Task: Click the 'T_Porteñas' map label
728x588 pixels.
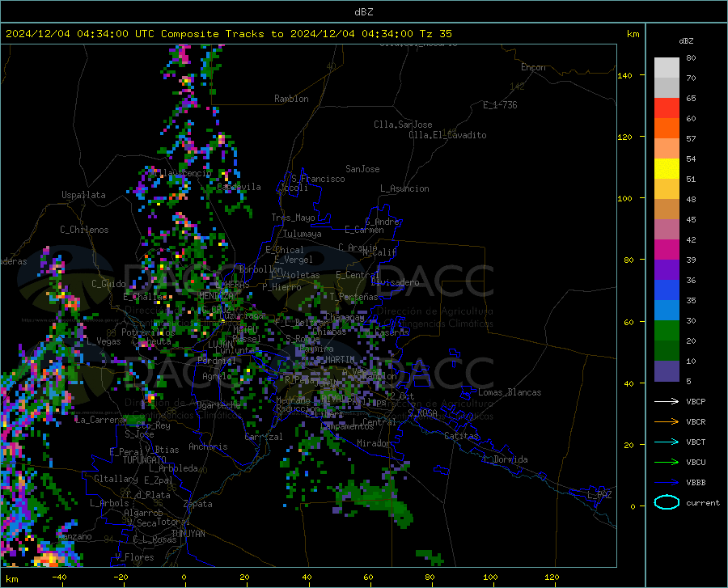Action: coord(353,297)
